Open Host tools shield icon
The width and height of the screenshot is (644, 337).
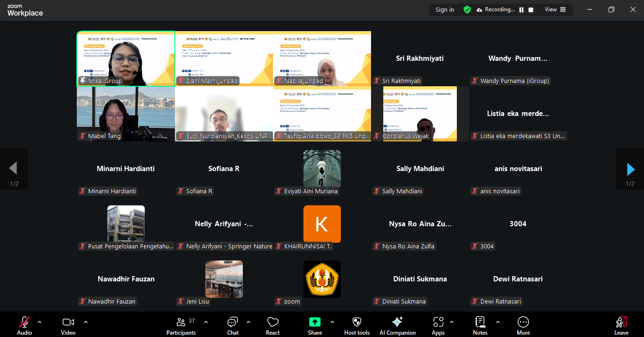coord(357,322)
